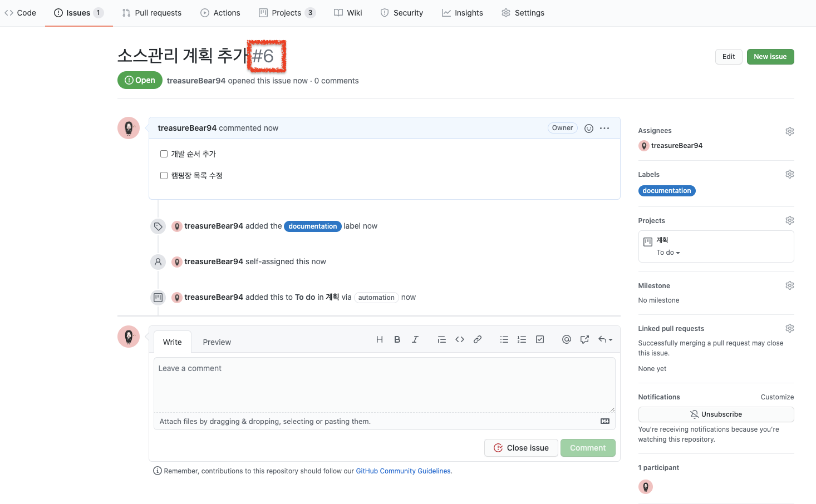Viewport: 816px width, 504px height.
Task: Open the Wiki tab
Action: pyautogui.click(x=348, y=13)
